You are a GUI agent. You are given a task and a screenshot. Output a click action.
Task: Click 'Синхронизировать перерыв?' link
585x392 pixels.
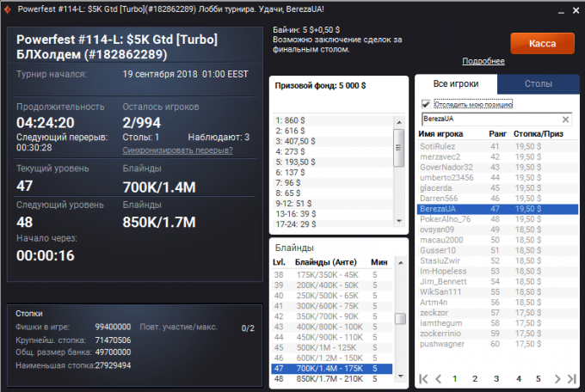pos(177,150)
